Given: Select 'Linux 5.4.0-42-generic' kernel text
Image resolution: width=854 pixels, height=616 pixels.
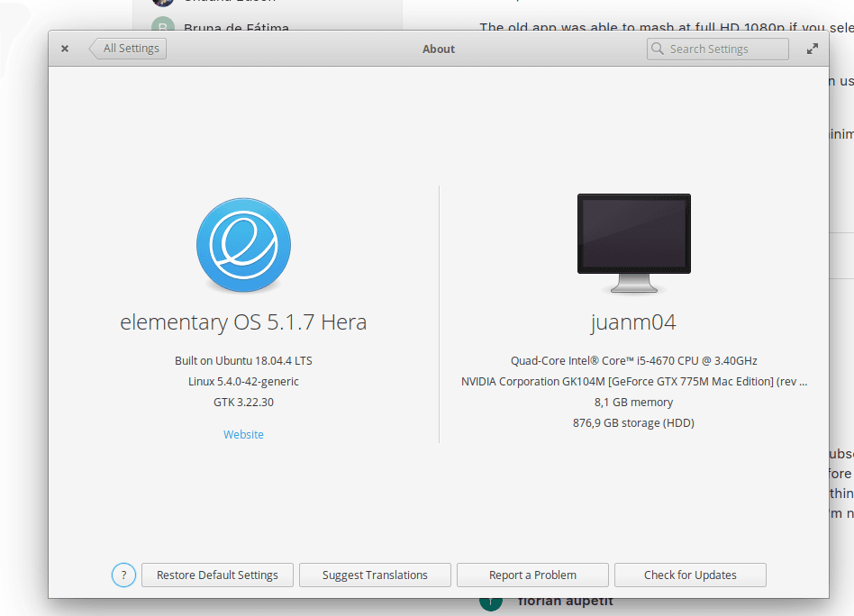Looking at the screenshot, I should click(x=243, y=381).
